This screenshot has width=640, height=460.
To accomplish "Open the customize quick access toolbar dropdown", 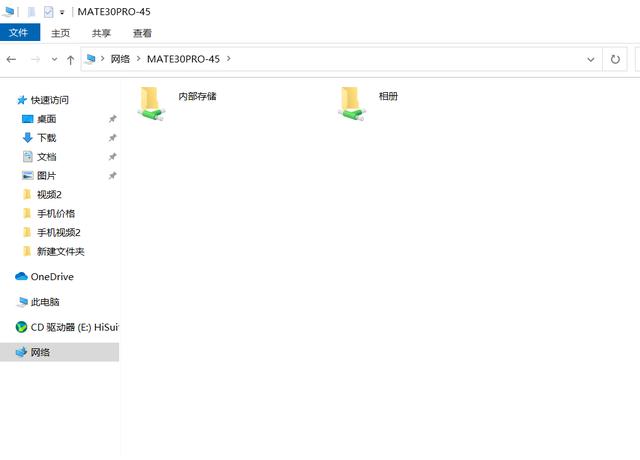I will click(x=62, y=13).
